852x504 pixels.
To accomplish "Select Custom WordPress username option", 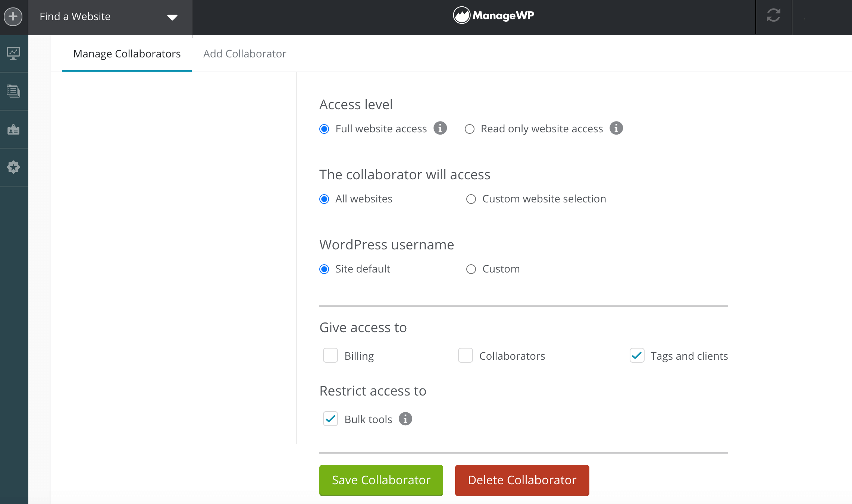I will pyautogui.click(x=470, y=269).
